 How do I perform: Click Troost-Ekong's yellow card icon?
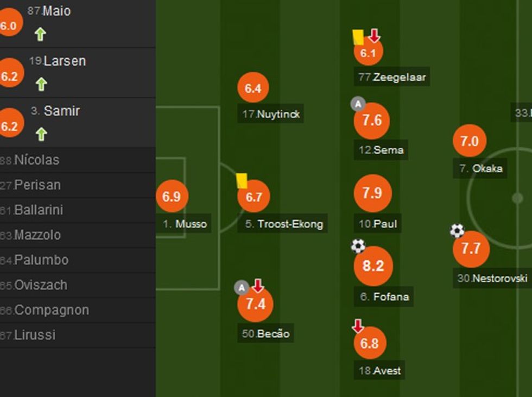click(242, 181)
